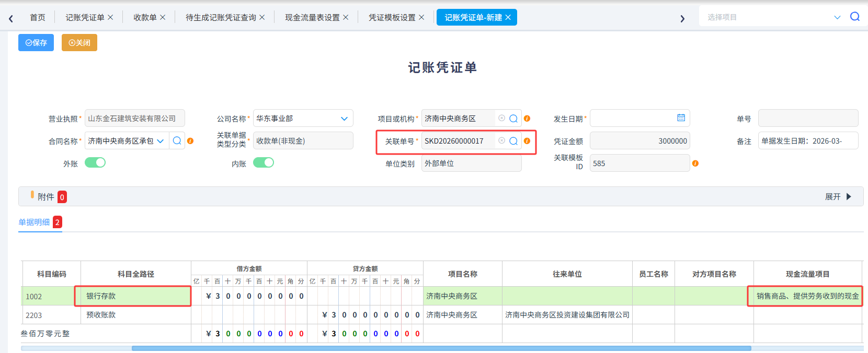The image size is (868, 353).
Task: Click the 单号 input field
Action: coord(808,119)
